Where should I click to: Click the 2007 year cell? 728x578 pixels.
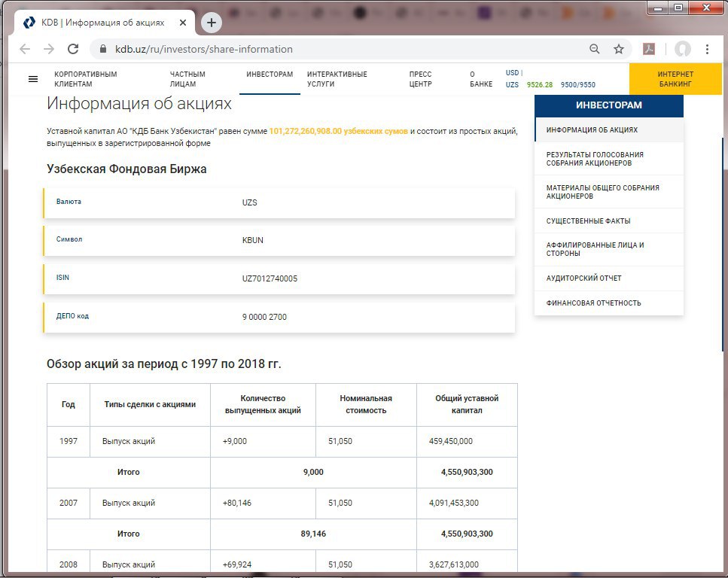pos(69,503)
